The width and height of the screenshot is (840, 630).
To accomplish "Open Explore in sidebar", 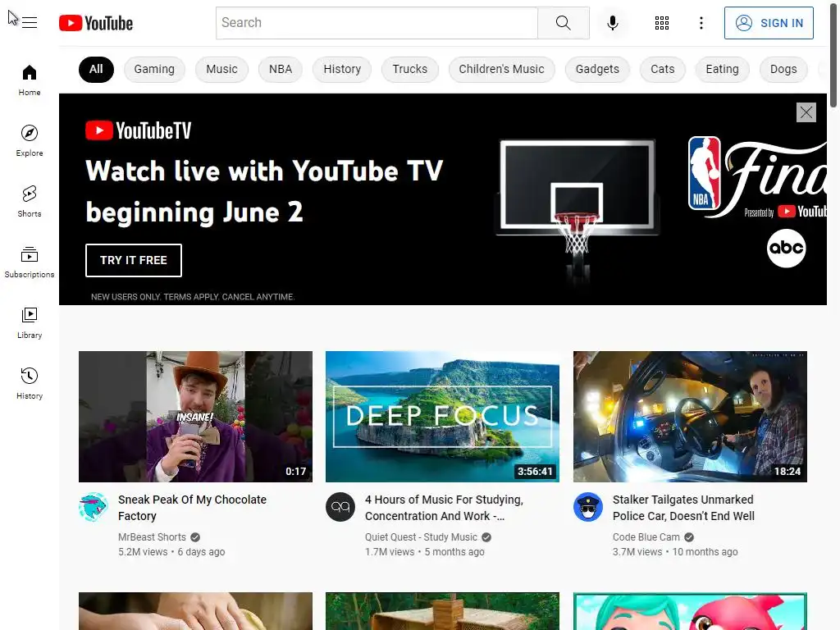I will coord(30,141).
